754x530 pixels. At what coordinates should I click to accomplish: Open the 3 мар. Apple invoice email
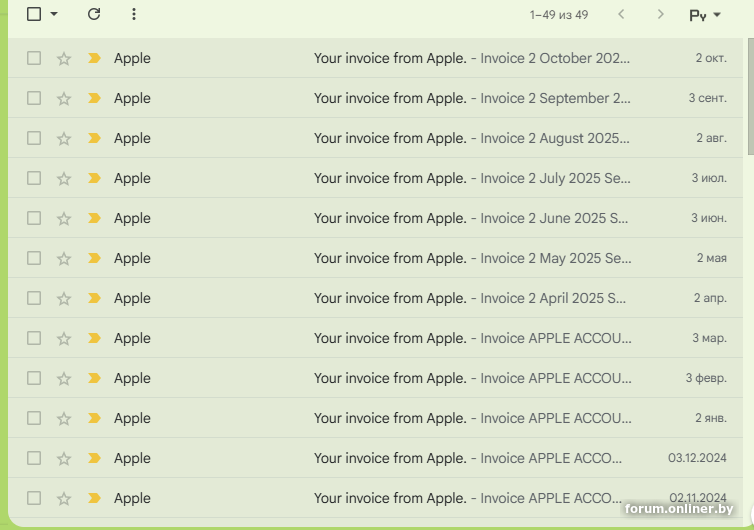point(470,338)
